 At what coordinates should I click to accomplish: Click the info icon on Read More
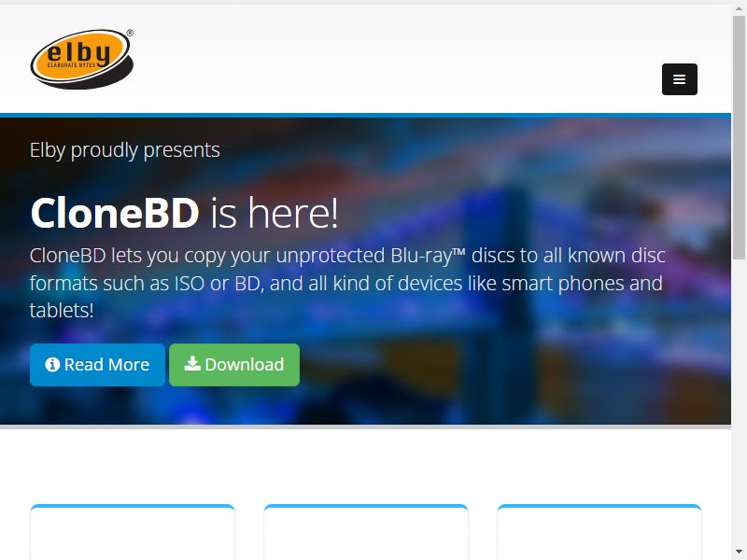(52, 364)
